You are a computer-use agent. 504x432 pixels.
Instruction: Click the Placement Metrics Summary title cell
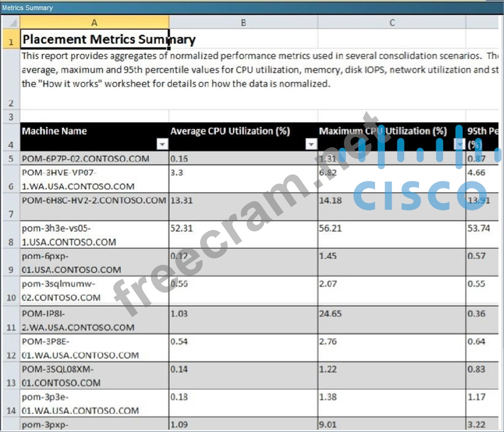94,39
